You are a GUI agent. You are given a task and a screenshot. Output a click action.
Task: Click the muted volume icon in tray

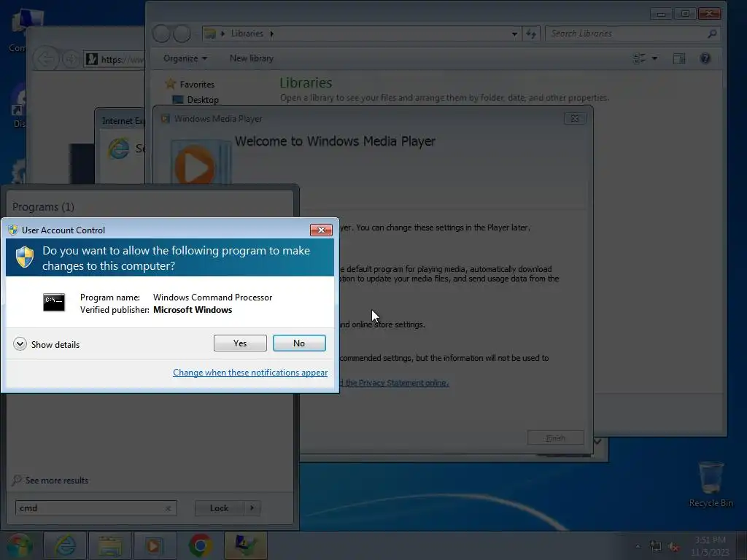(673, 547)
